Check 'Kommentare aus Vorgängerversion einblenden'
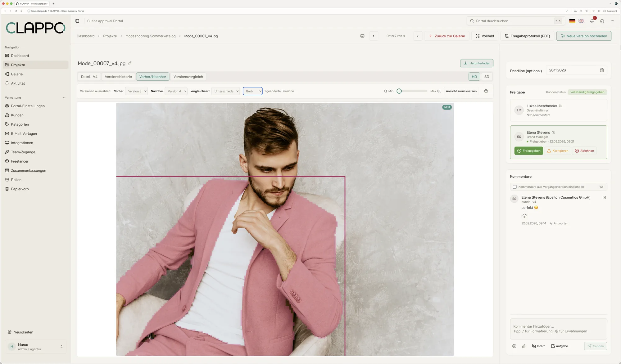 [514, 187]
